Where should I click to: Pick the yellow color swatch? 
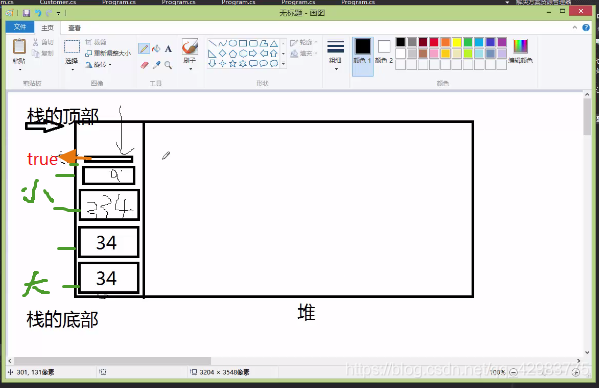pyautogui.click(x=457, y=42)
